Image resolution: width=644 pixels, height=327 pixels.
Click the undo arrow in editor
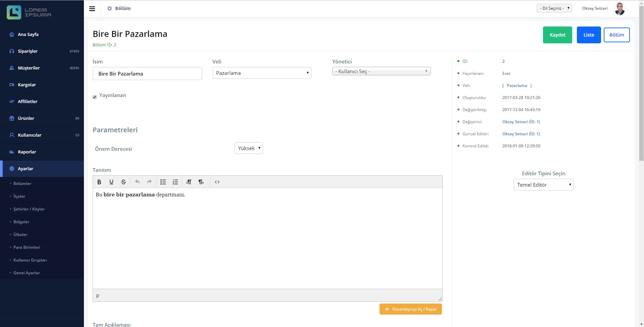click(137, 182)
